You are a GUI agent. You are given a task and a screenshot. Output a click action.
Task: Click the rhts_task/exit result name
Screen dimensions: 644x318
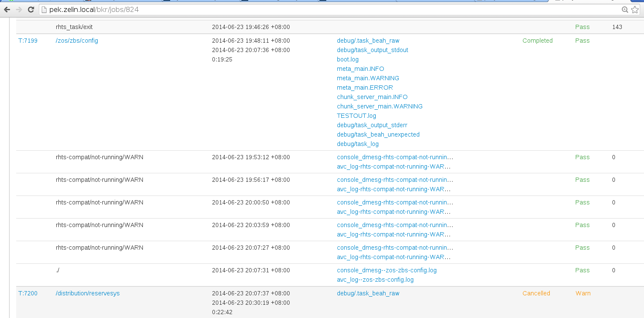74,27
